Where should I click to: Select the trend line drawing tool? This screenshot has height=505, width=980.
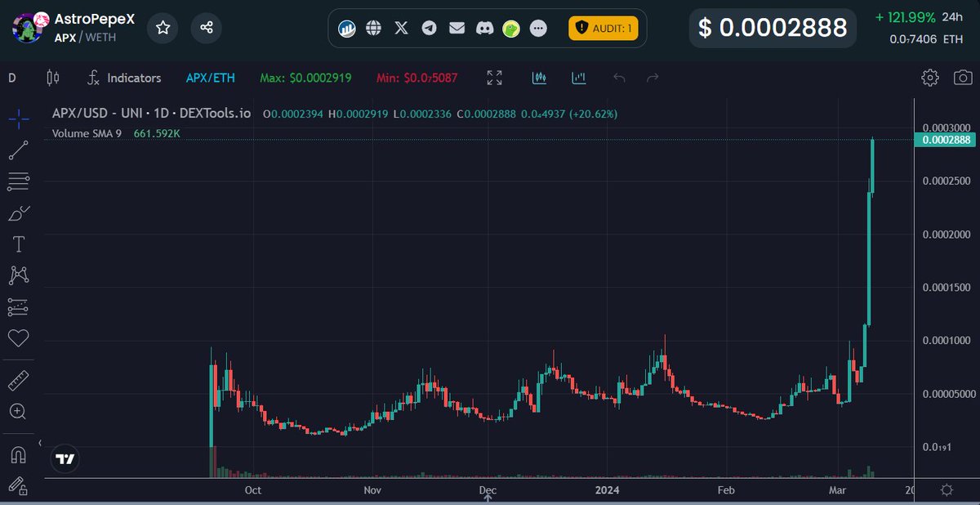[19, 150]
